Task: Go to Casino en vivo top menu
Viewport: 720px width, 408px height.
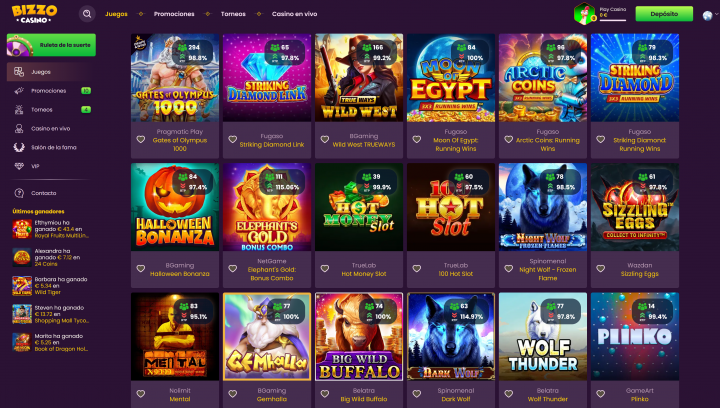Action: [x=294, y=14]
